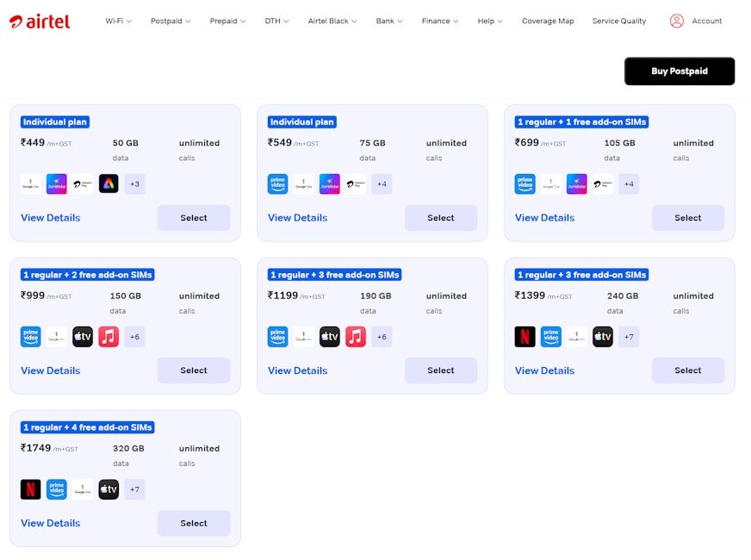Open the Airtel Black dropdown
The image size is (751, 560).
[332, 21]
